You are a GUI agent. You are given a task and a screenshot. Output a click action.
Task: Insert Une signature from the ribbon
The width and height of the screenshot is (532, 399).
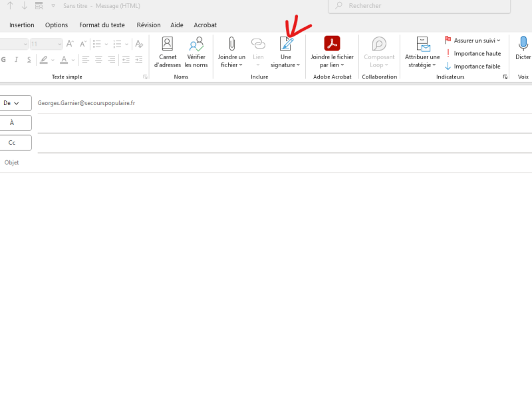285,53
